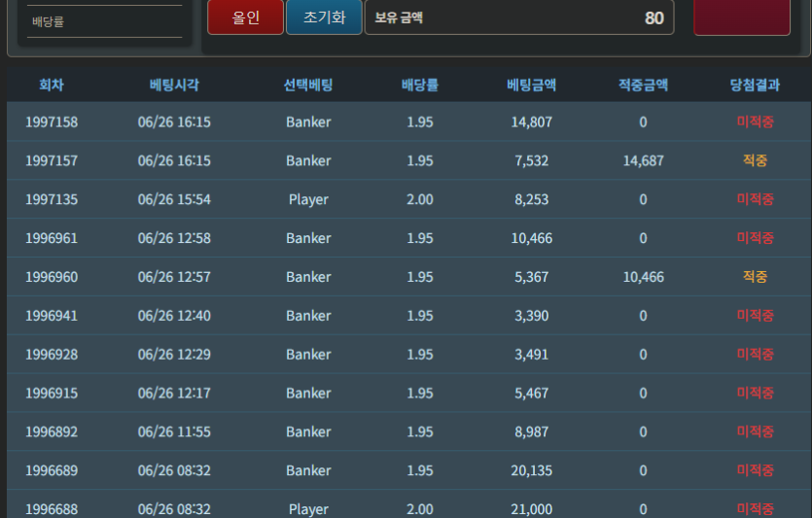This screenshot has width=812, height=518.
Task: Select round number 1996688
Action: point(52,509)
